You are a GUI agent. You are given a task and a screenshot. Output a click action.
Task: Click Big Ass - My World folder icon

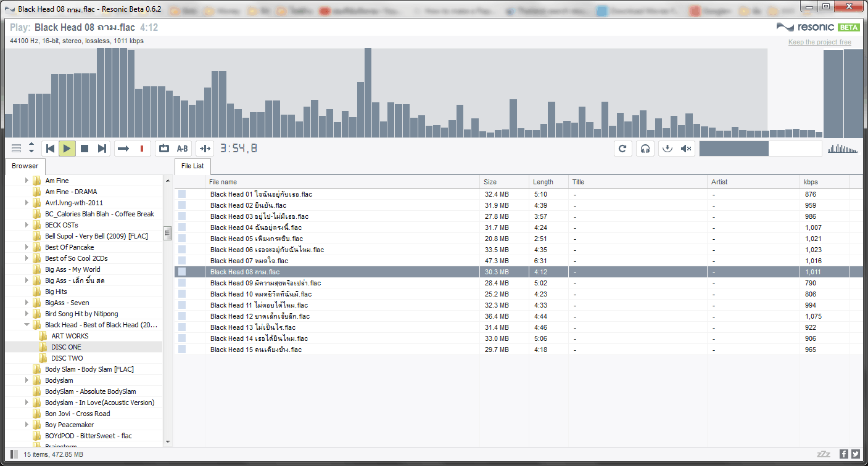point(37,269)
